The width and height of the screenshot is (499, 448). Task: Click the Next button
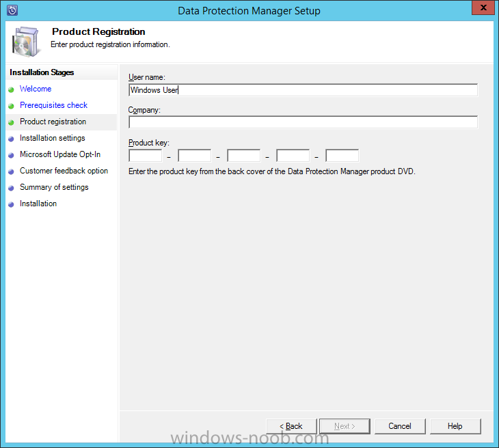(x=345, y=426)
